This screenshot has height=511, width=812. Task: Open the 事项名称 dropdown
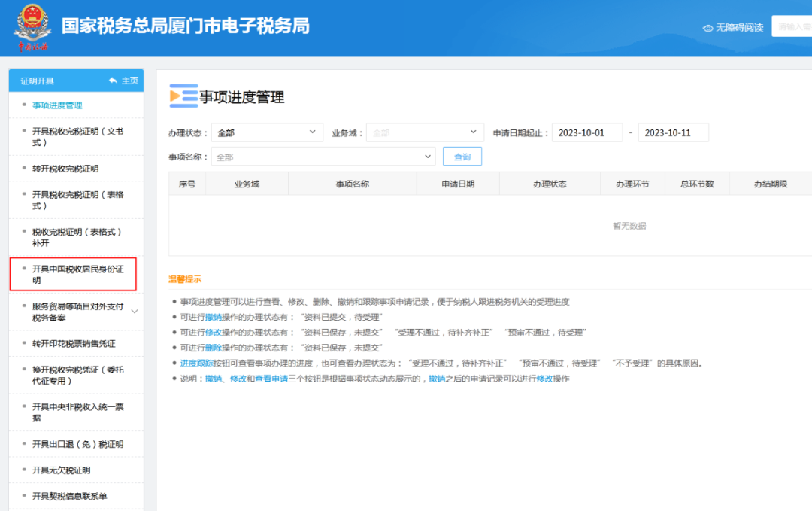click(323, 156)
